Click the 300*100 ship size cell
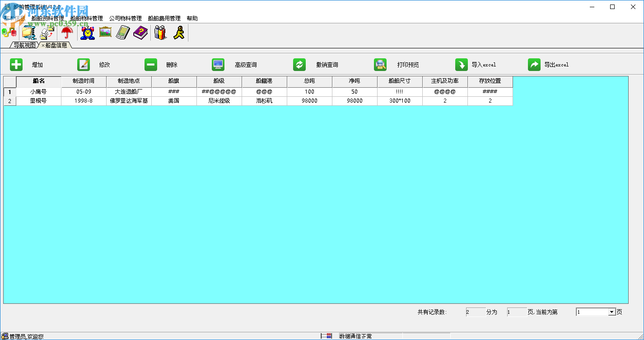 (x=400, y=101)
